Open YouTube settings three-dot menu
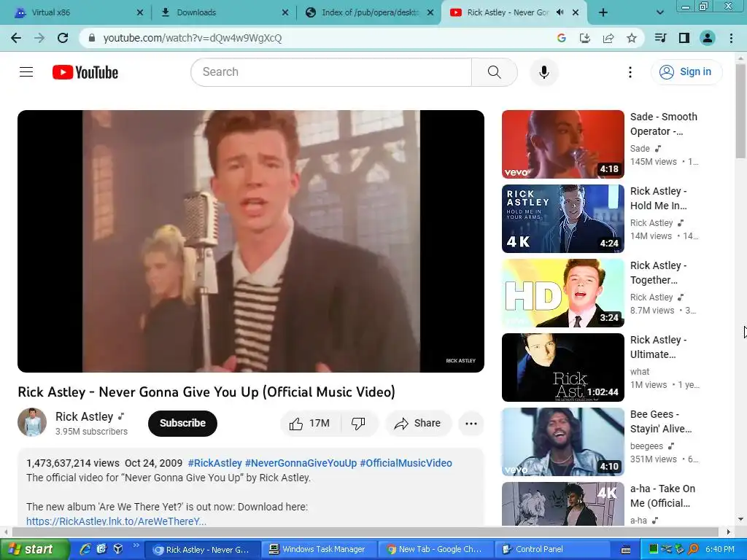Screen dimensions: 747x560 pos(630,72)
